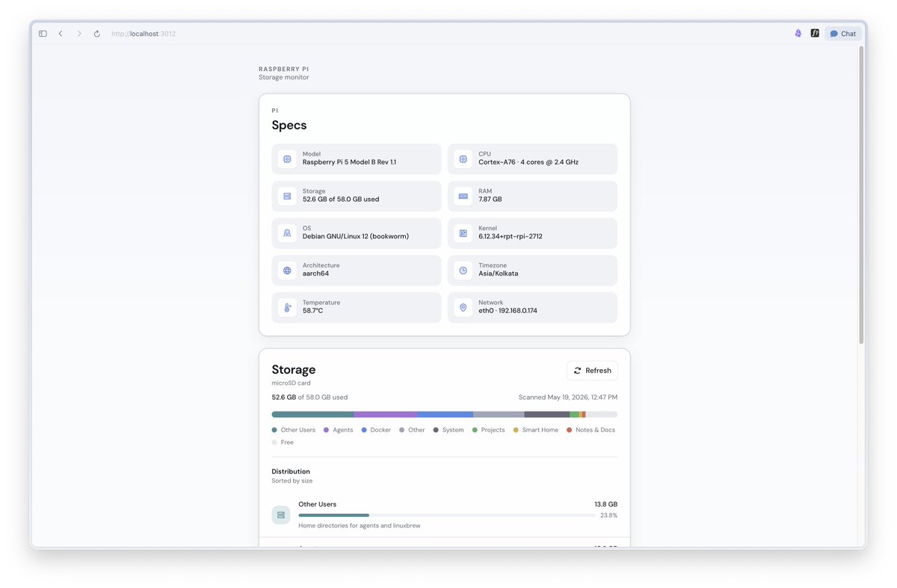Click the RAM memory icon
The width and height of the screenshot is (897, 588).
pos(463,196)
